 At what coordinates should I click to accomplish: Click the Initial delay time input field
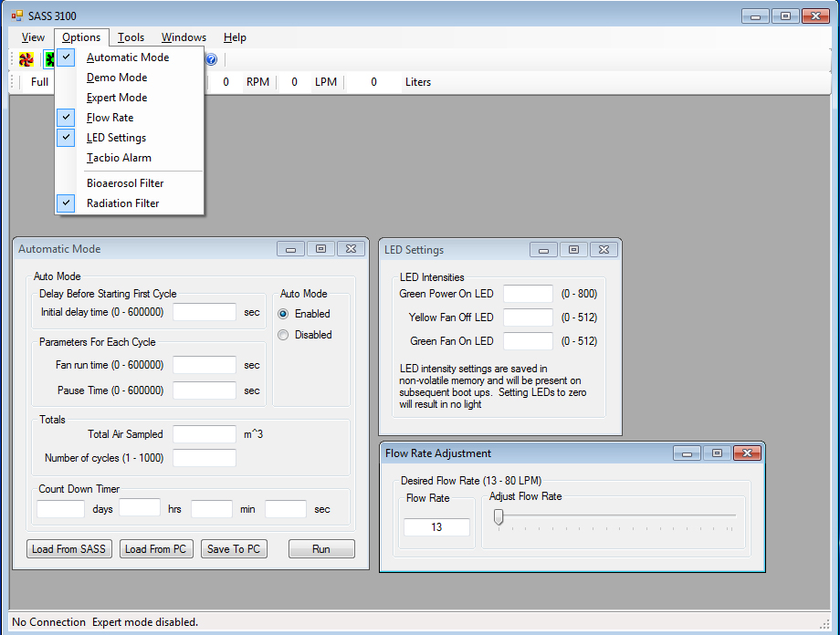pyautogui.click(x=205, y=311)
